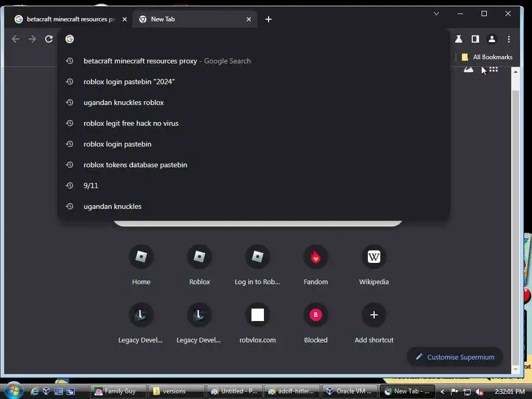This screenshot has width=532, height=399.
Task: Open Family Guy taskbar window
Action: 119,391
